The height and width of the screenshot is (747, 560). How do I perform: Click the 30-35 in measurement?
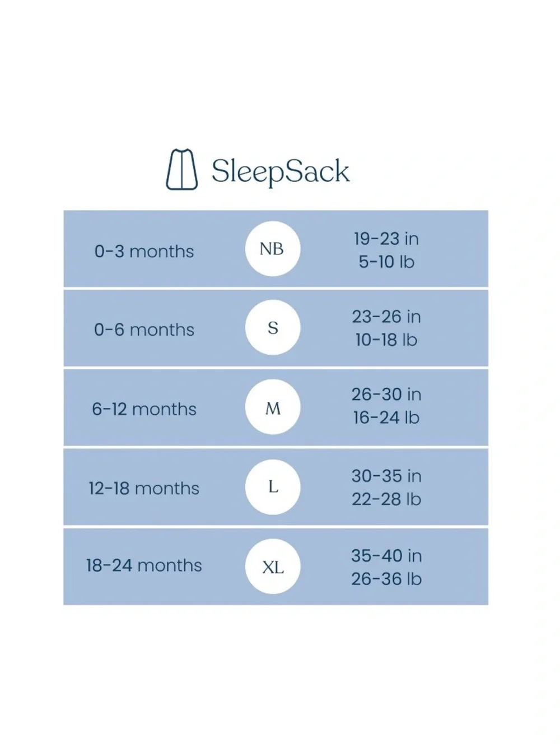(x=386, y=476)
